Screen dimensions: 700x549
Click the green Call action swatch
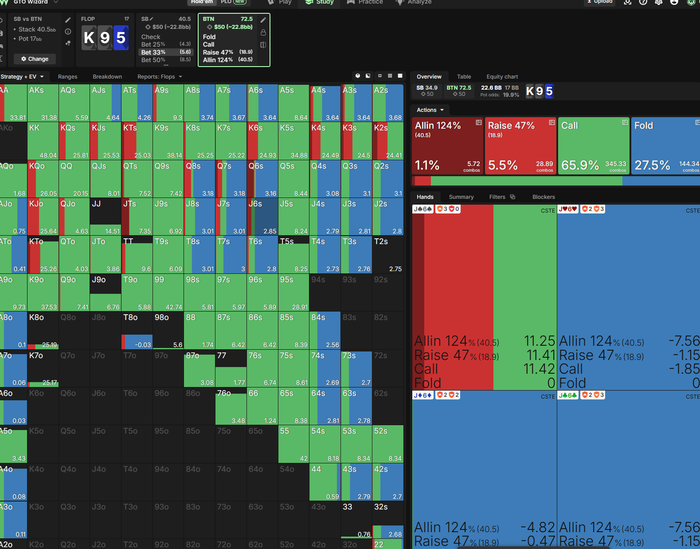[593, 146]
